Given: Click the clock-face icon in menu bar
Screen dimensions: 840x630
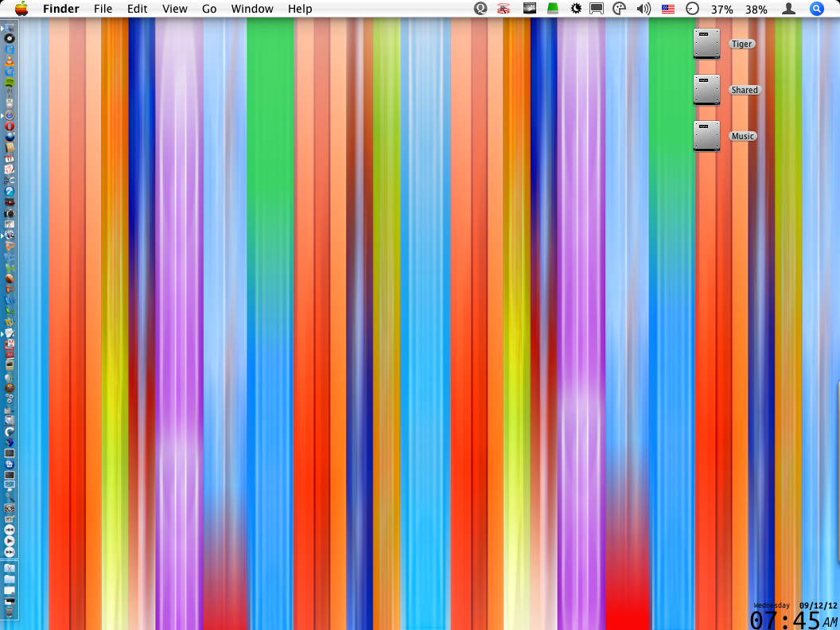Looking at the screenshot, I should [x=692, y=9].
